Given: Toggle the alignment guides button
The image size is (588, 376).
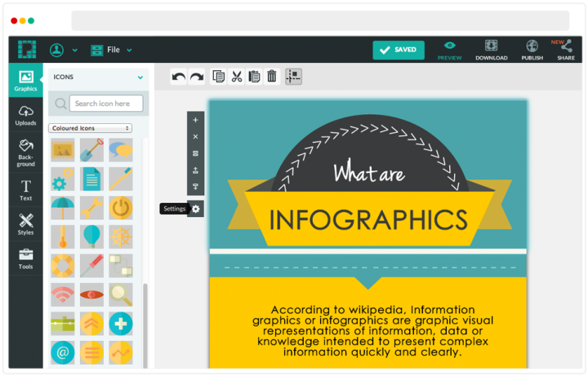Looking at the screenshot, I should click(293, 77).
